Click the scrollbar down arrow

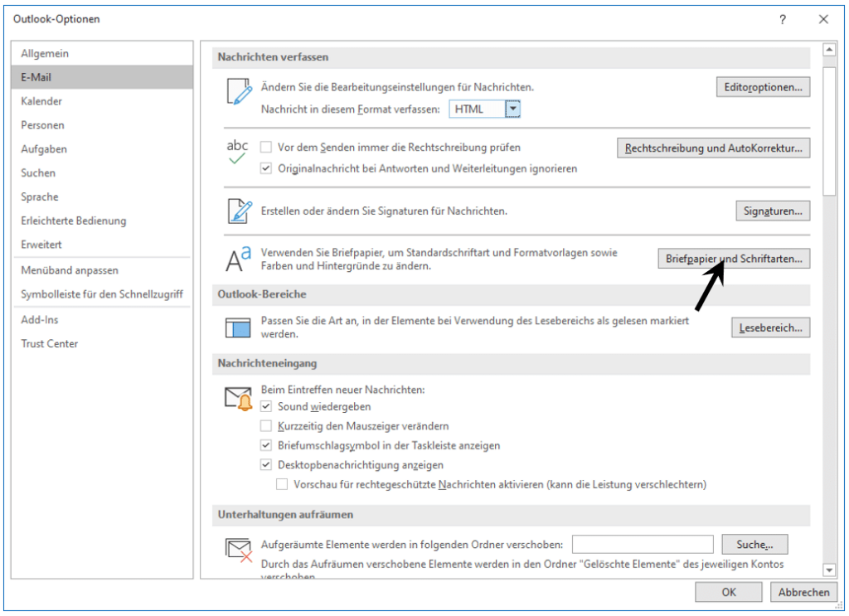[x=829, y=570]
